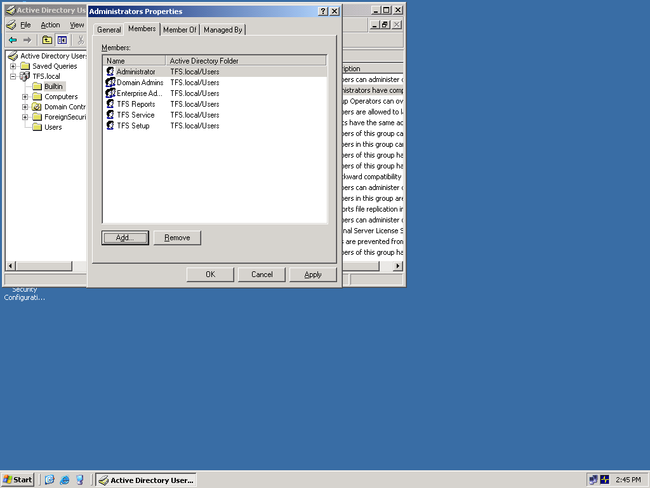Image resolution: width=650 pixels, height=488 pixels.
Task: Click the Remove button
Action: (x=177, y=238)
